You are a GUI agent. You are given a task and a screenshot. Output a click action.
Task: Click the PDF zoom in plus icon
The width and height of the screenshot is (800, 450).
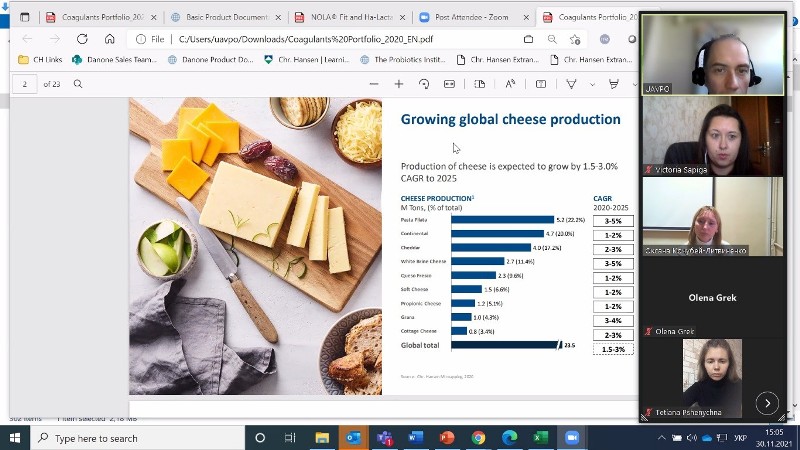pyautogui.click(x=400, y=84)
